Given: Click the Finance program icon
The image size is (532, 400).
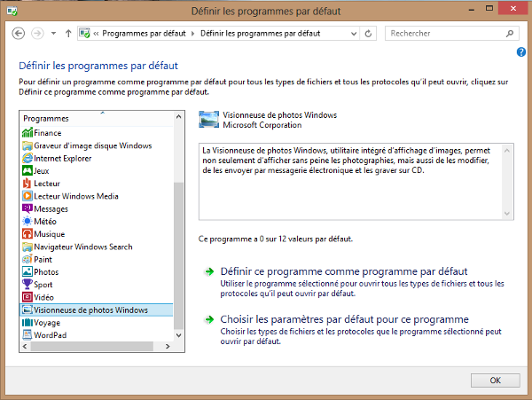Looking at the screenshot, I should 27,133.
